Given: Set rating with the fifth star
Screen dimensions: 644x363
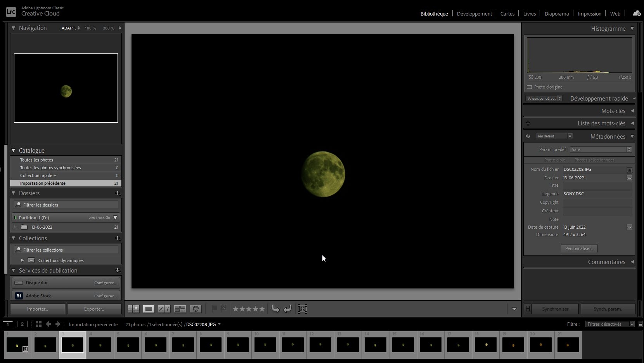Looking at the screenshot, I should pyautogui.click(x=262, y=309).
